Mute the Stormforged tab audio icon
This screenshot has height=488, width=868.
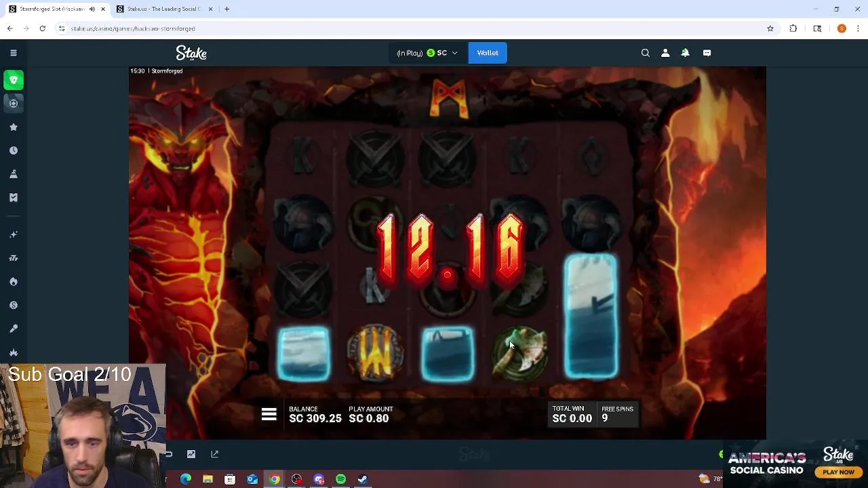pyautogui.click(x=92, y=9)
